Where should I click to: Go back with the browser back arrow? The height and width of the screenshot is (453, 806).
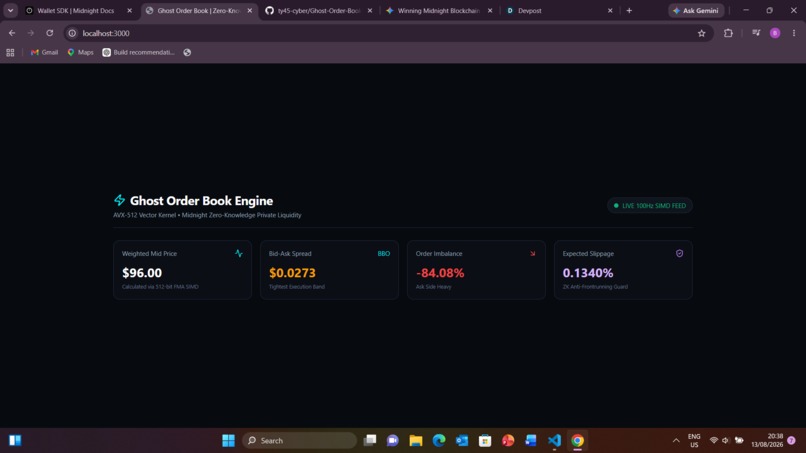(12, 33)
